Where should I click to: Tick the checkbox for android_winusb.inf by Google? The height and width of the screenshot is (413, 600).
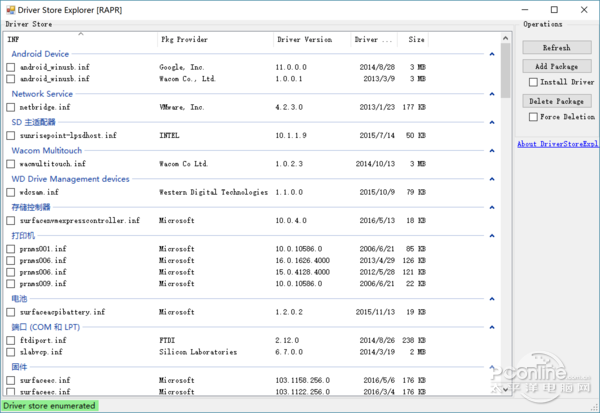11,67
